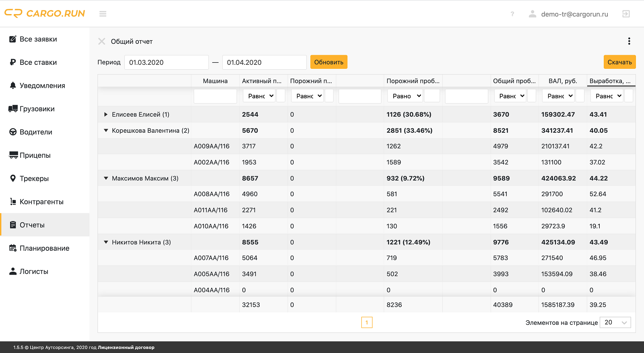This screenshot has width=644, height=353.
Task: Expand the Елисеев Елисей (1) group
Action: point(106,114)
